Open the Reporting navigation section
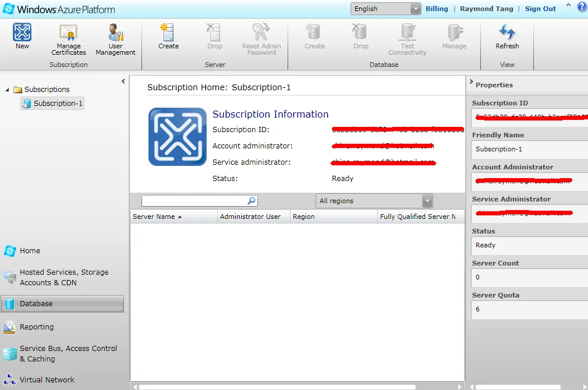588x390 pixels. [x=36, y=327]
